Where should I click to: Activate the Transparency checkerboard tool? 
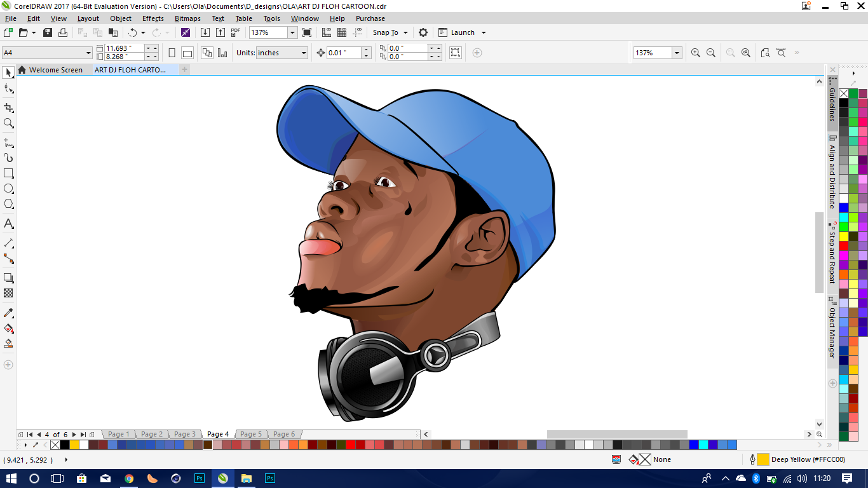tap(8, 294)
